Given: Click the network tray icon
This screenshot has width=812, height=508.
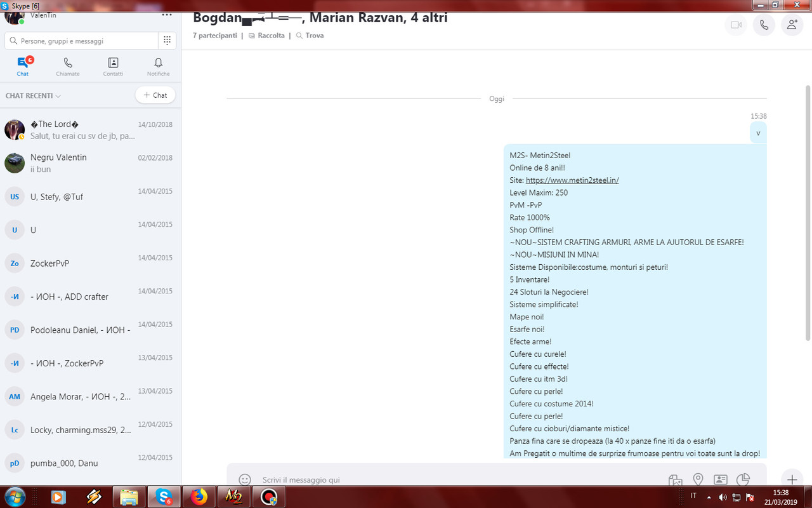Looking at the screenshot, I should tap(737, 497).
